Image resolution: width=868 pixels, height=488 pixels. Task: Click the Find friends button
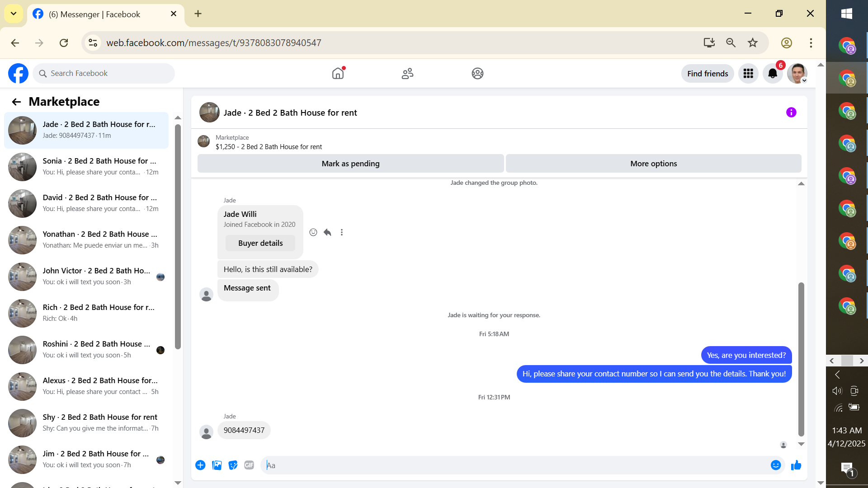[x=708, y=73]
